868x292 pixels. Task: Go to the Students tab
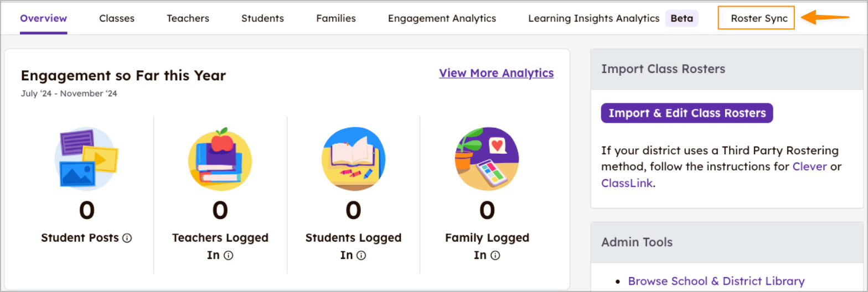[262, 18]
